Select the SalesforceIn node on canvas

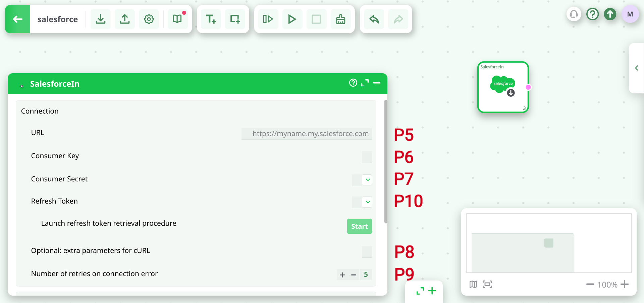(x=503, y=87)
